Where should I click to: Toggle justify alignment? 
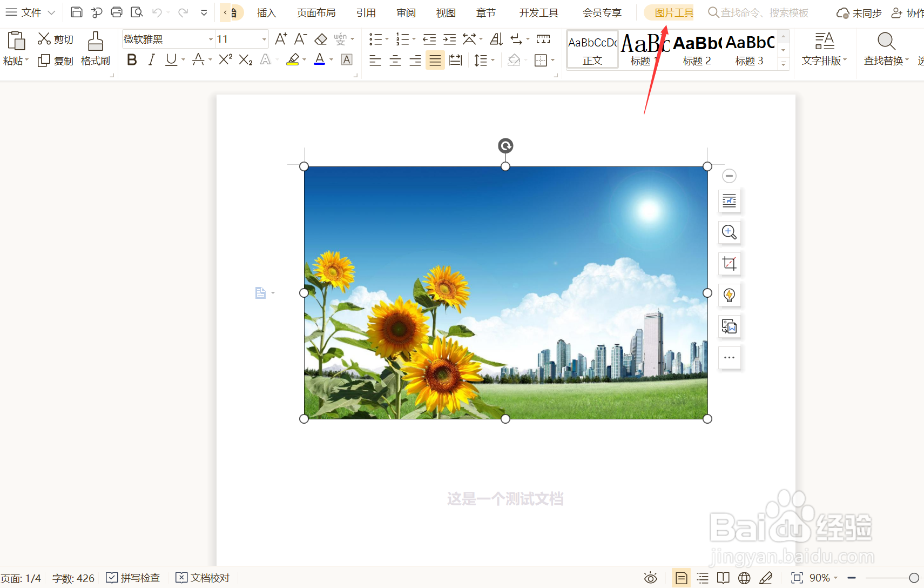click(x=435, y=61)
